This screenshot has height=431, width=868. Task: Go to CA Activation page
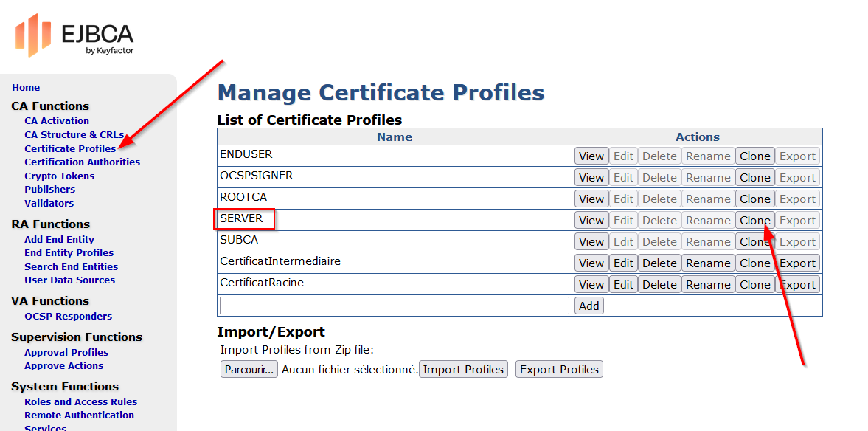tap(57, 121)
